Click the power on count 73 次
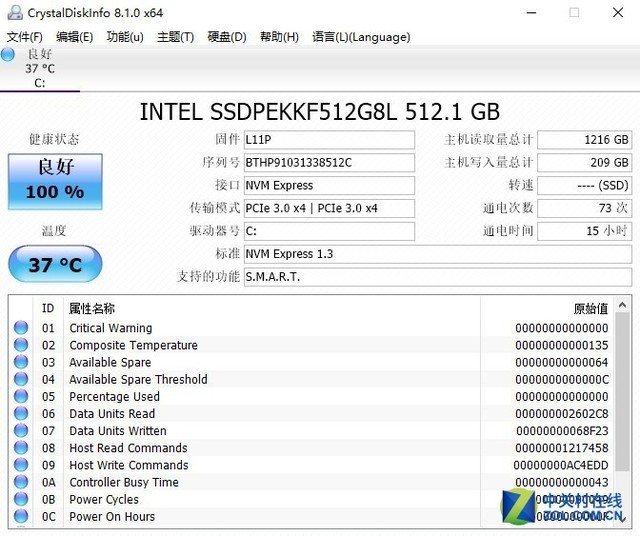The height and width of the screenshot is (536, 640). click(584, 209)
